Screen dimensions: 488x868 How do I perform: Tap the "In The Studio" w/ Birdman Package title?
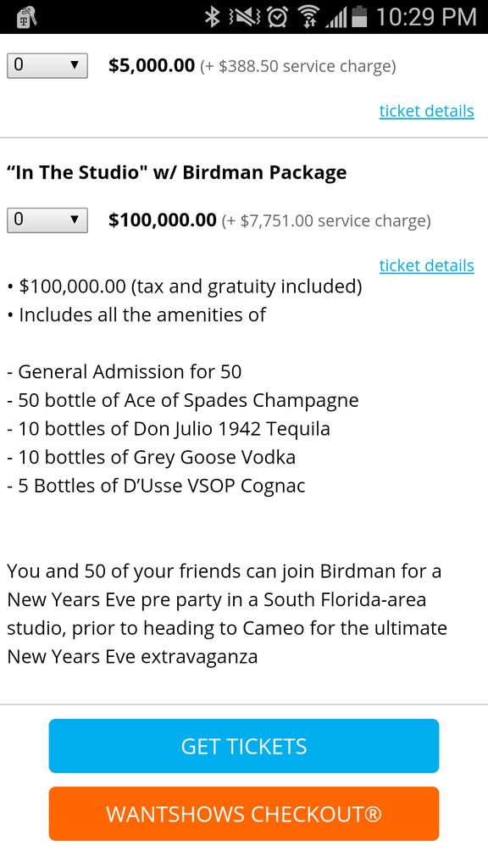point(176,173)
